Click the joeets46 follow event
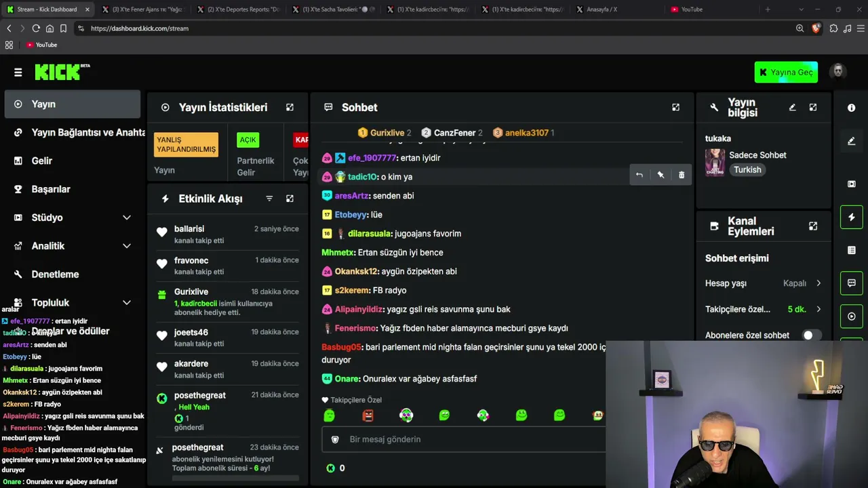 [227, 338]
